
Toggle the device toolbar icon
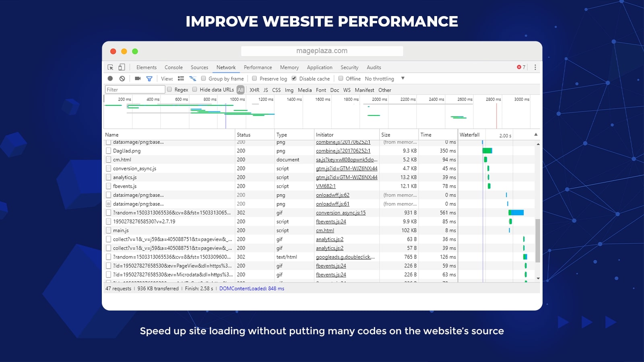[x=122, y=67]
